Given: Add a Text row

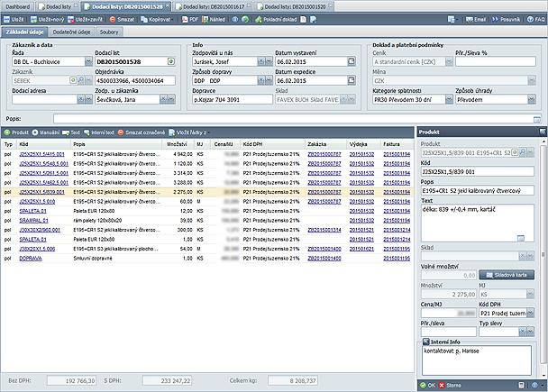Looking at the screenshot, I should point(71,132).
